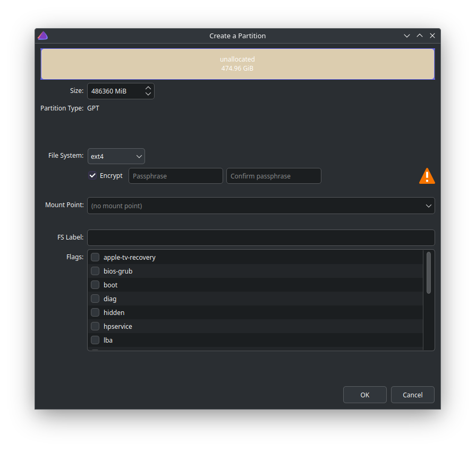
Task: Click the GPT partition type text
Action: (93, 108)
